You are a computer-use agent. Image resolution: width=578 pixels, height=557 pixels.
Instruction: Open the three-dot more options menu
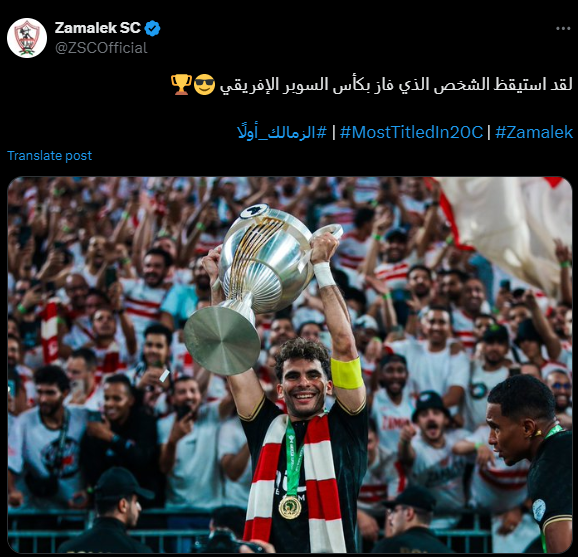point(563,29)
